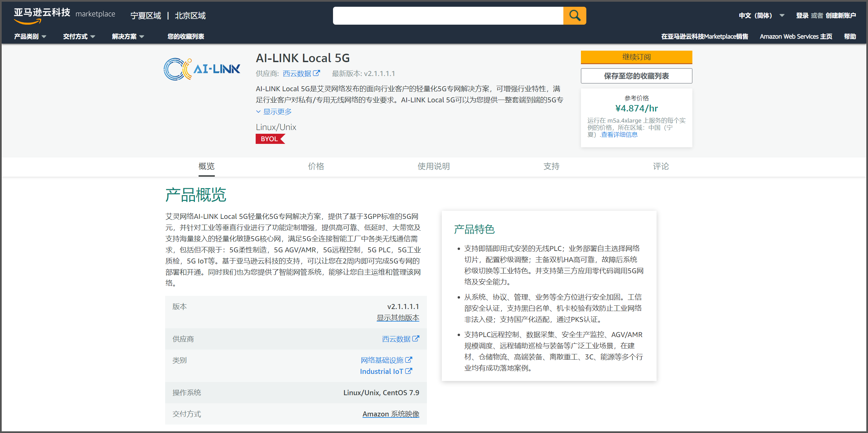
Task: Open the 交付方式 dropdown in navigation
Action: pos(79,36)
